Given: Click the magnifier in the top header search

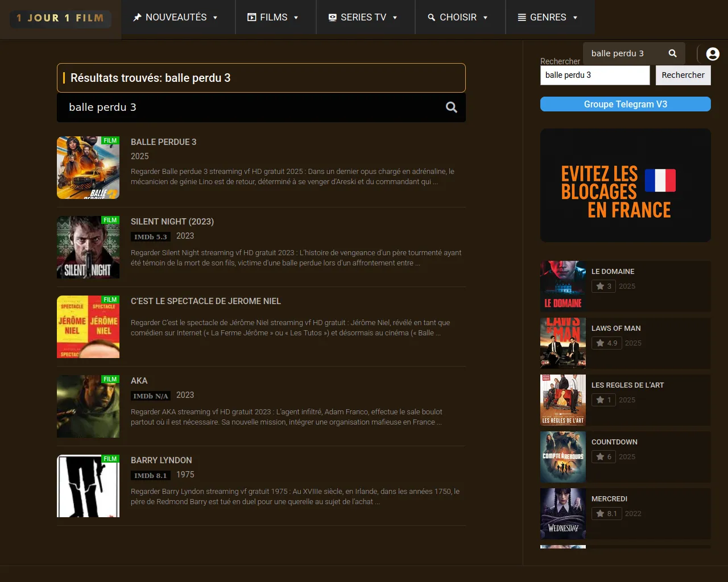Looking at the screenshot, I should tap(673, 53).
